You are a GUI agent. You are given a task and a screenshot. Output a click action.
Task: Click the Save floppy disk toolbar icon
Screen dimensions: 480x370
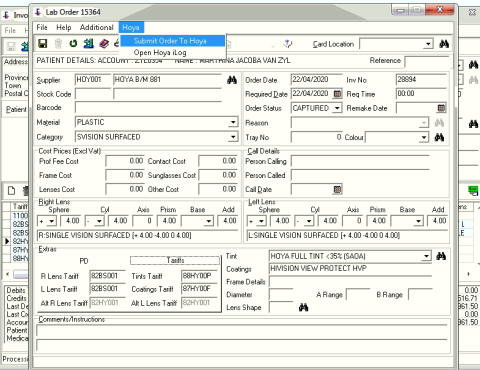[43, 43]
